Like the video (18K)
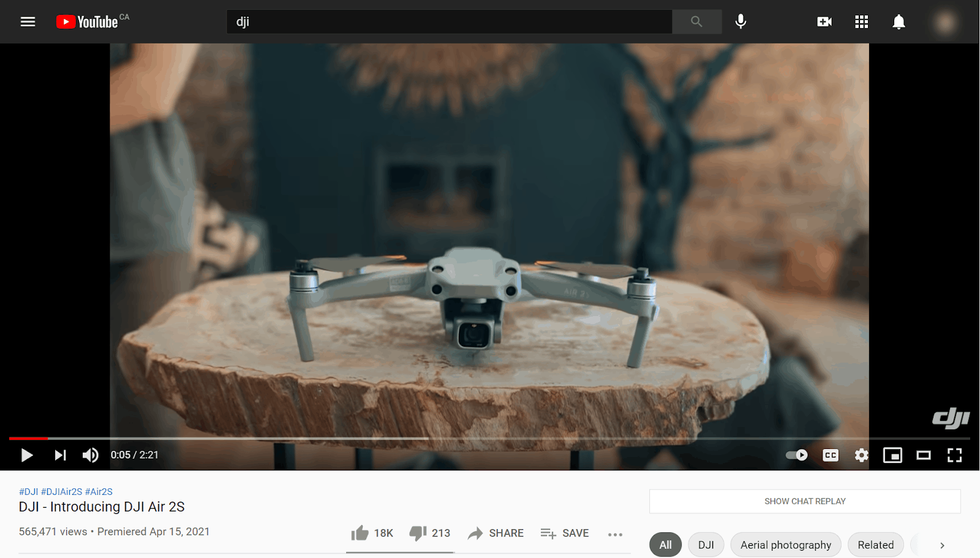The width and height of the screenshot is (980, 558). [x=372, y=533]
